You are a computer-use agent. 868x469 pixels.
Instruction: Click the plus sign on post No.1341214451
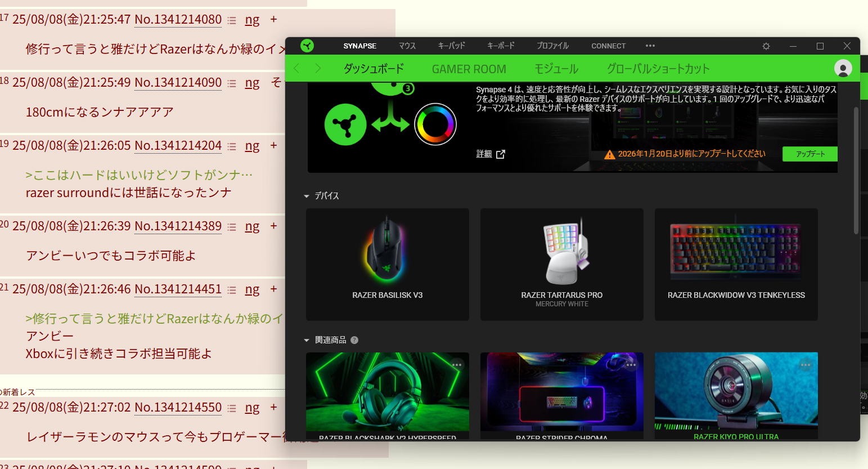click(x=274, y=289)
